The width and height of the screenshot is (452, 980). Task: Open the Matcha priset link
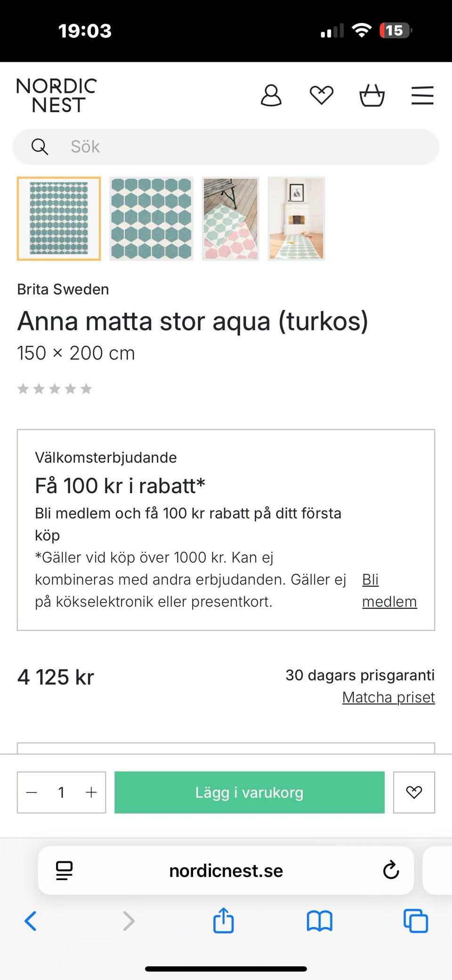tap(388, 697)
